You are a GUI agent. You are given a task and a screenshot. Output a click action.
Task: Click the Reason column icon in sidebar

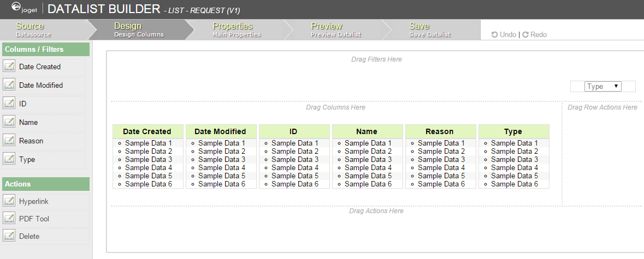9,141
